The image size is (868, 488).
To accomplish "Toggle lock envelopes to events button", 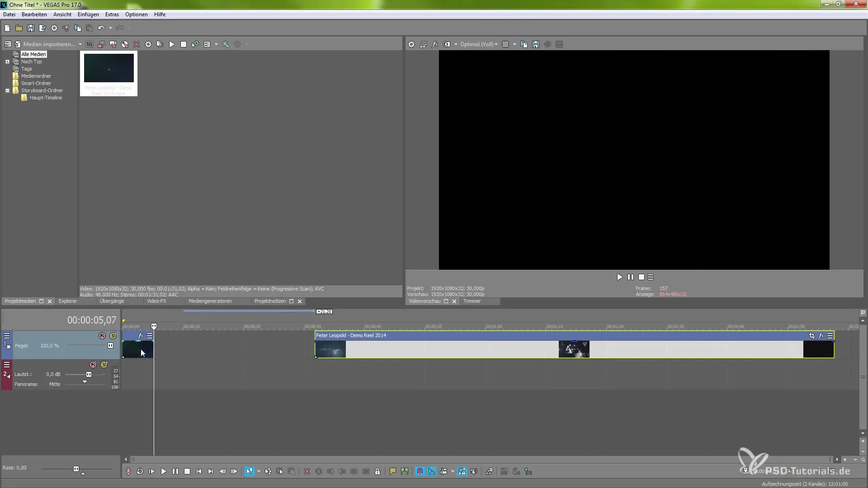I will [x=462, y=471].
